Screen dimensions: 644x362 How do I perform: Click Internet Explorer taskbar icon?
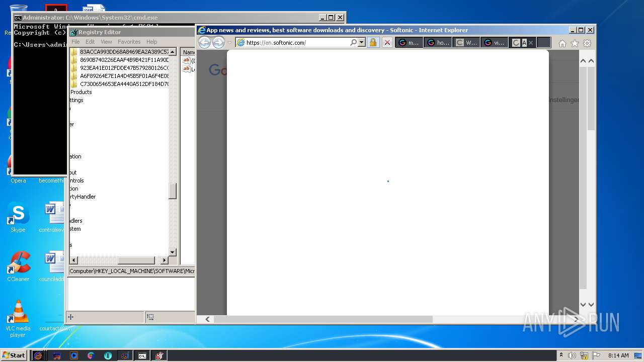(x=38, y=355)
